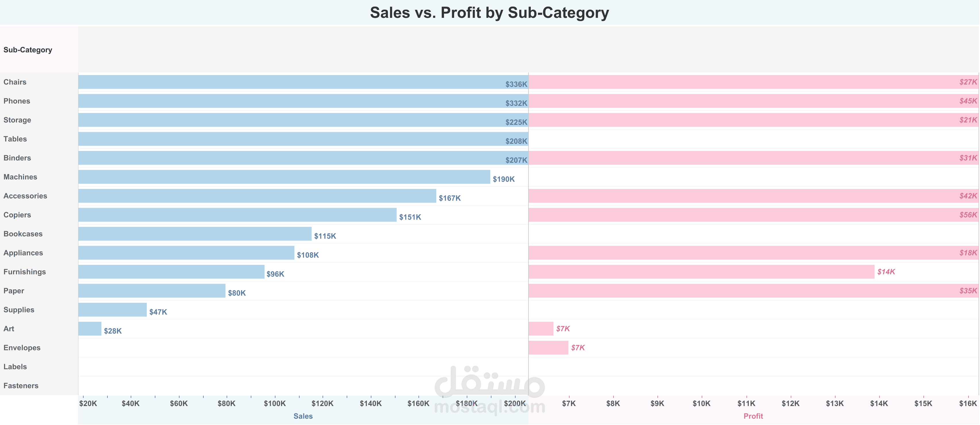This screenshot has height=425, width=980.
Task: Select the Accessories profit bar labeled $42K
Action: 754,196
